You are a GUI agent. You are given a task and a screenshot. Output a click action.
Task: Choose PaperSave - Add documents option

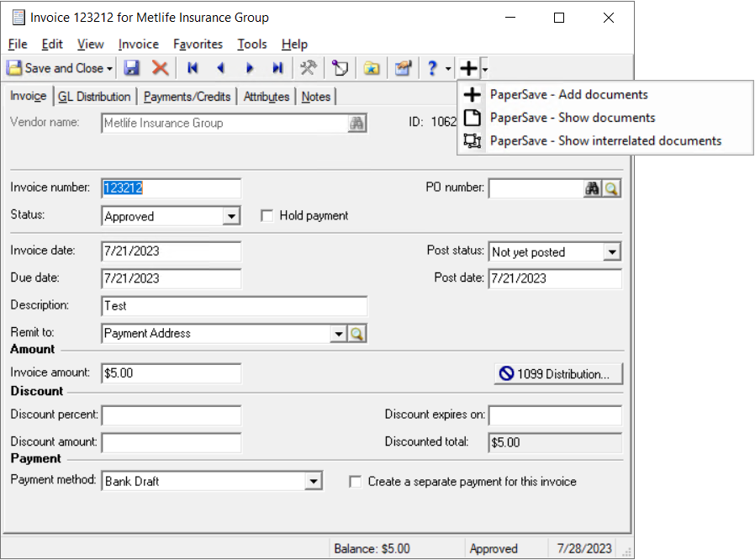568,95
